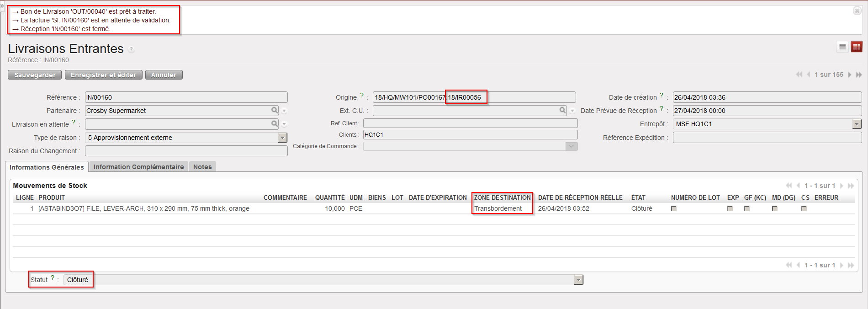Click the Sauvegarder button
Viewport: 868px width, 309px height.
35,75
